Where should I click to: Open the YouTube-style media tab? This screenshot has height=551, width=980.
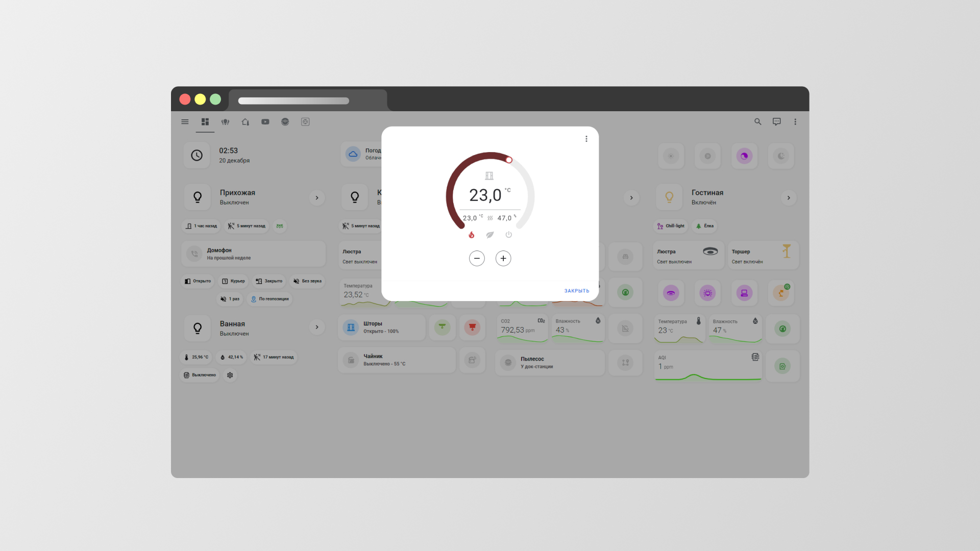(x=265, y=122)
